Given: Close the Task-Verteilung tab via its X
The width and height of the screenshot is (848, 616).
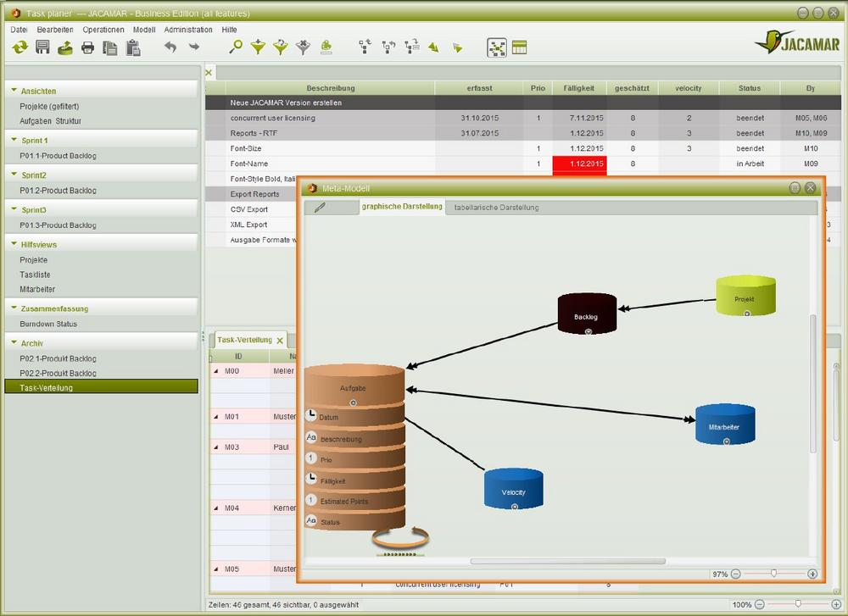Looking at the screenshot, I should [x=280, y=341].
